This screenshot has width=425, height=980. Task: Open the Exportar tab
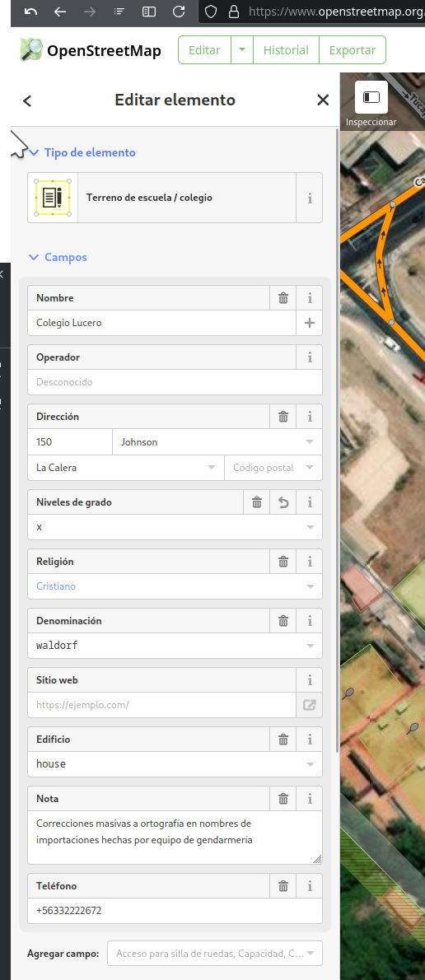point(353,50)
